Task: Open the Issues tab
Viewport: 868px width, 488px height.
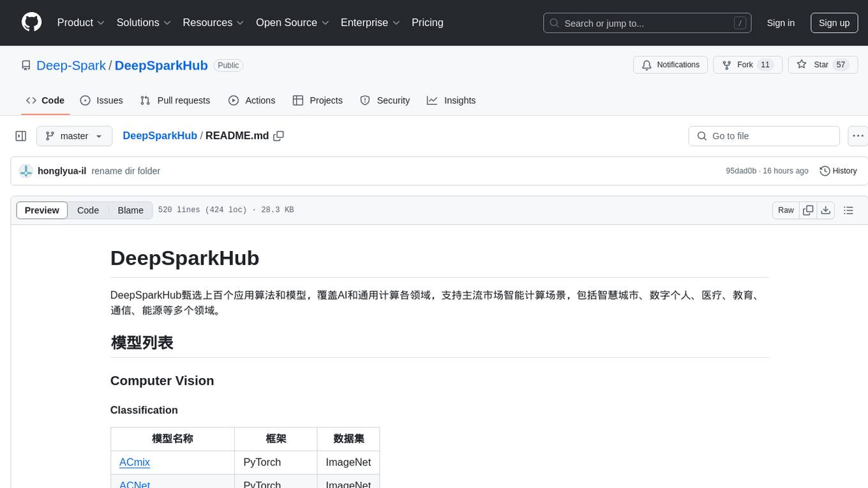Action: tap(101, 100)
